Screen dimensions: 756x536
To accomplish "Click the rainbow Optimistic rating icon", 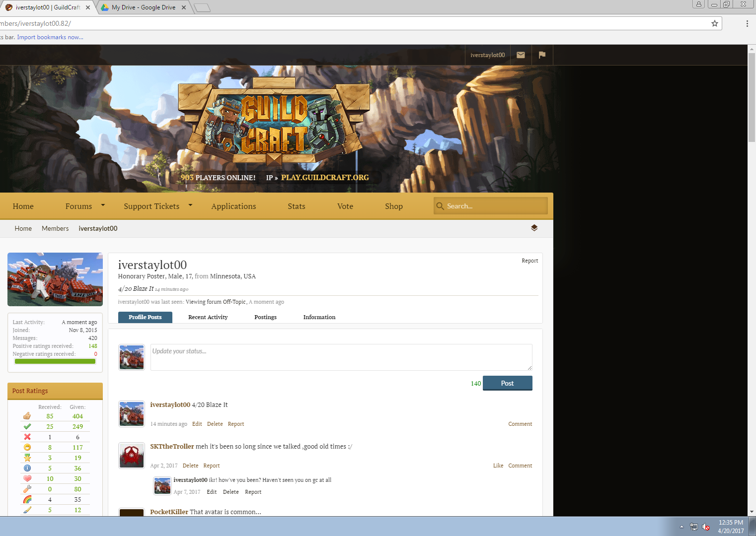I will [x=27, y=499].
